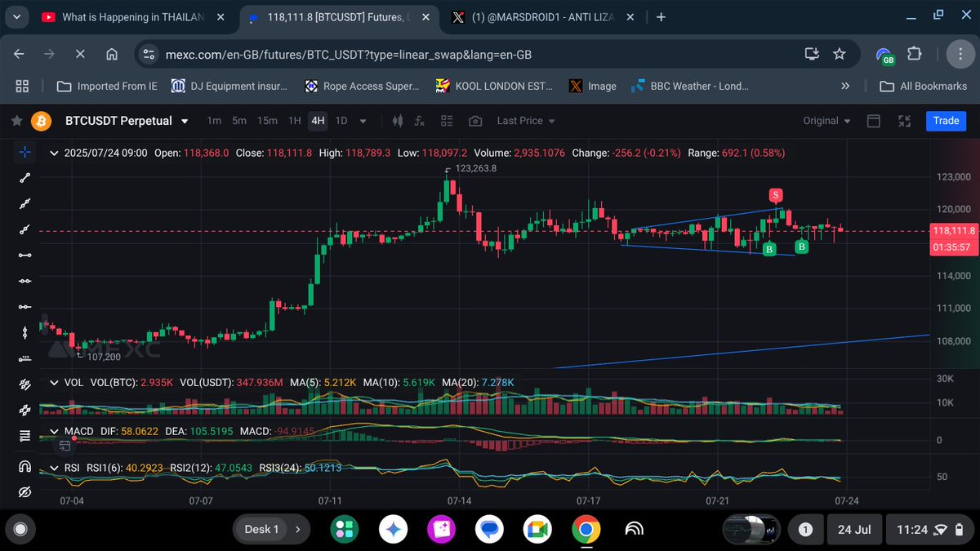Open the BBC Weather bookmark
The image size is (980, 551).
click(x=689, y=86)
